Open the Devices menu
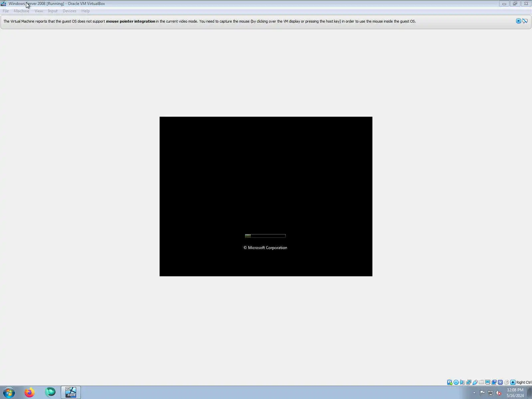 (69, 11)
